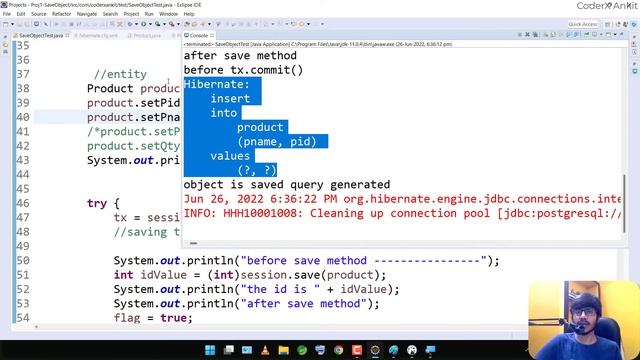The height and width of the screenshot is (360, 640).
Task: Click the Pin Console icon
Action: pyautogui.click(x=587, y=34)
